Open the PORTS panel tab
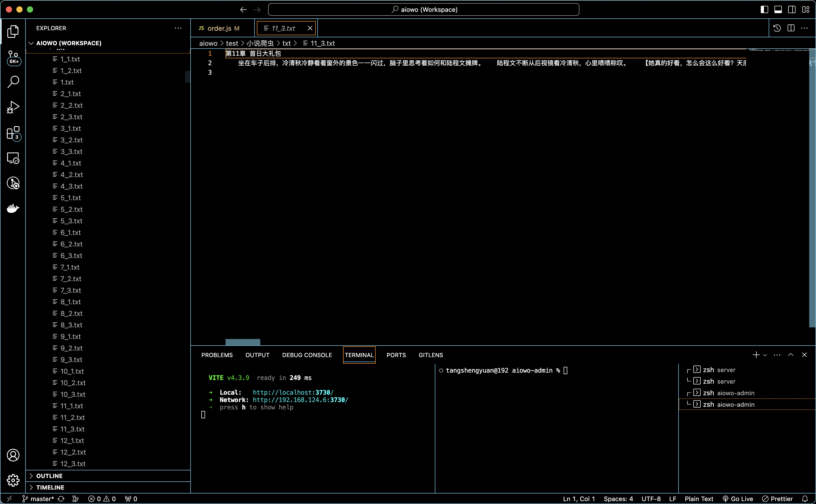Screen dimensions: 816x504 click(396, 355)
